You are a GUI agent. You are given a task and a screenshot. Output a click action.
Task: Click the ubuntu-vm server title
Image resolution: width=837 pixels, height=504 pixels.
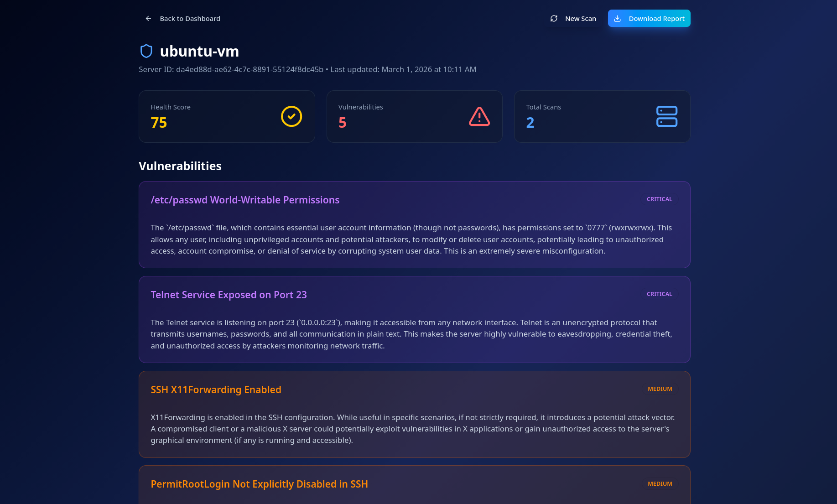click(x=199, y=51)
